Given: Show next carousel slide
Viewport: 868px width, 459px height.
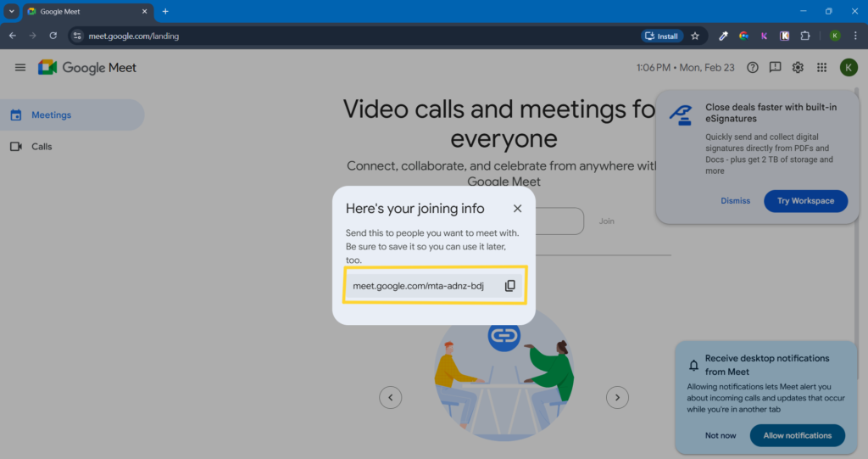Looking at the screenshot, I should pos(617,397).
